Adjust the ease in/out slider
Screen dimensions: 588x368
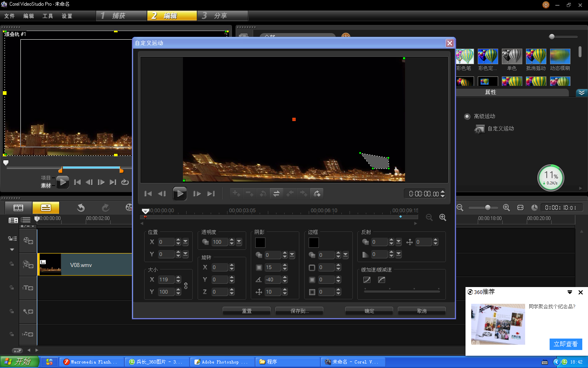click(402, 291)
